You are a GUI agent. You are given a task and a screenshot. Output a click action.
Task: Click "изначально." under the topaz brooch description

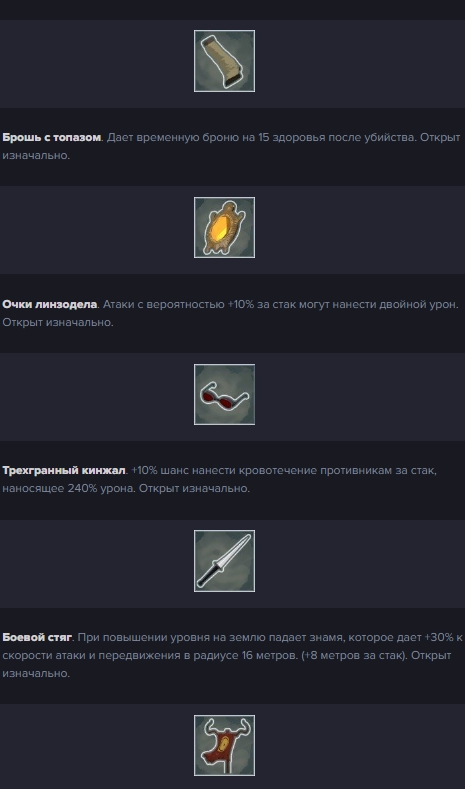(36, 155)
